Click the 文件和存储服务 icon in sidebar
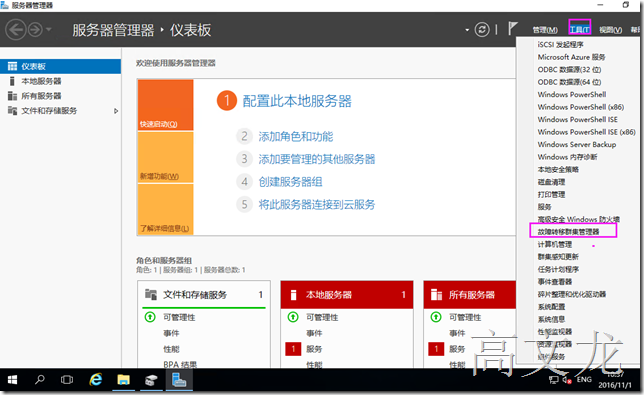 pos(12,110)
